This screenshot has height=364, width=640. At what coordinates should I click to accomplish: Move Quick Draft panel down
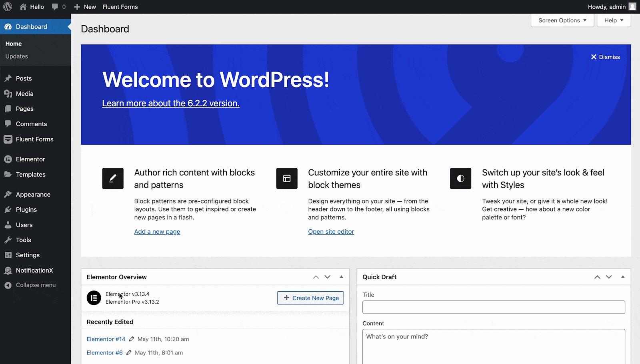click(x=609, y=277)
